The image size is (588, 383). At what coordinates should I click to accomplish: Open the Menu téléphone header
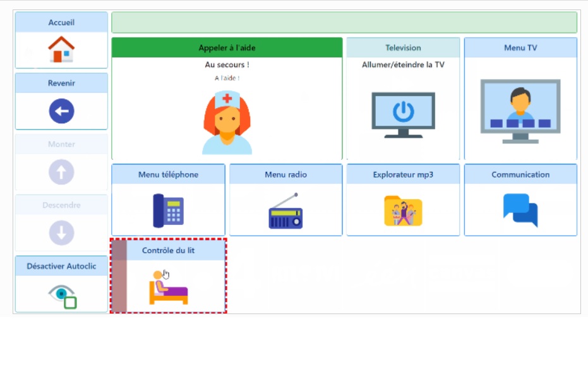pyautogui.click(x=168, y=174)
